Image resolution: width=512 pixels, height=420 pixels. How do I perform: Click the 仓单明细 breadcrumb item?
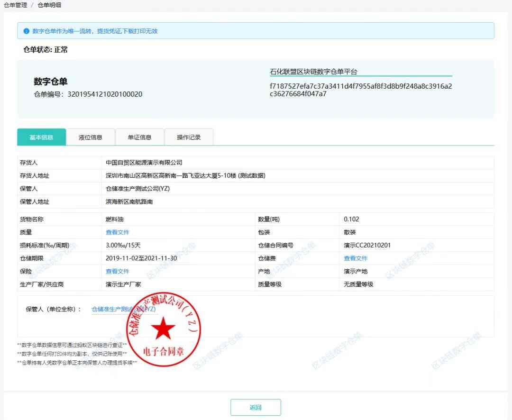click(x=49, y=5)
